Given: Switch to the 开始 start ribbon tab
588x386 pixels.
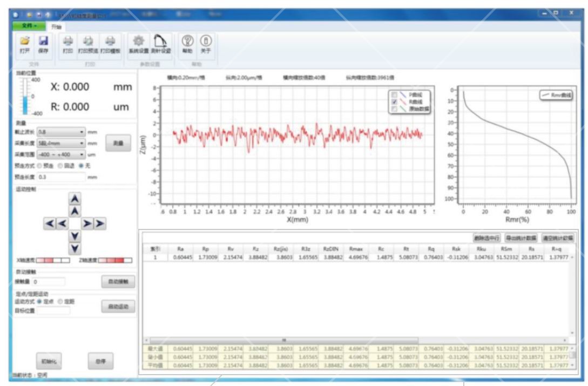Looking at the screenshot, I should coord(56,26).
